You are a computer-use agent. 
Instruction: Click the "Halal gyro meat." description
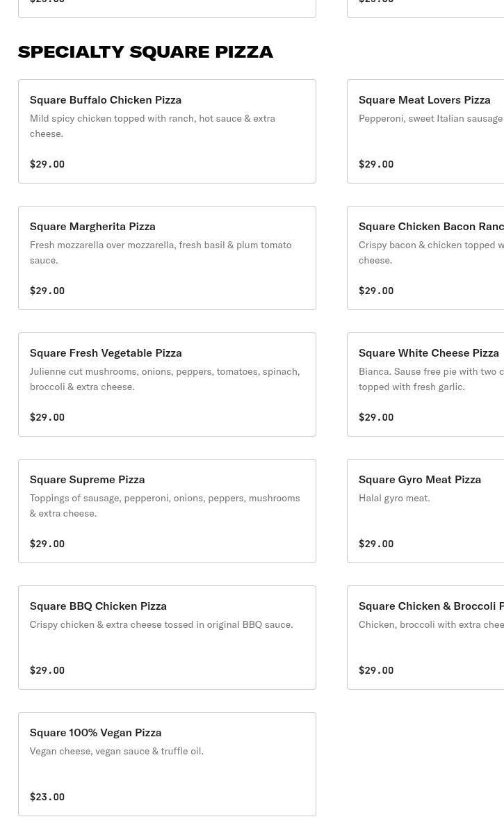click(x=394, y=499)
